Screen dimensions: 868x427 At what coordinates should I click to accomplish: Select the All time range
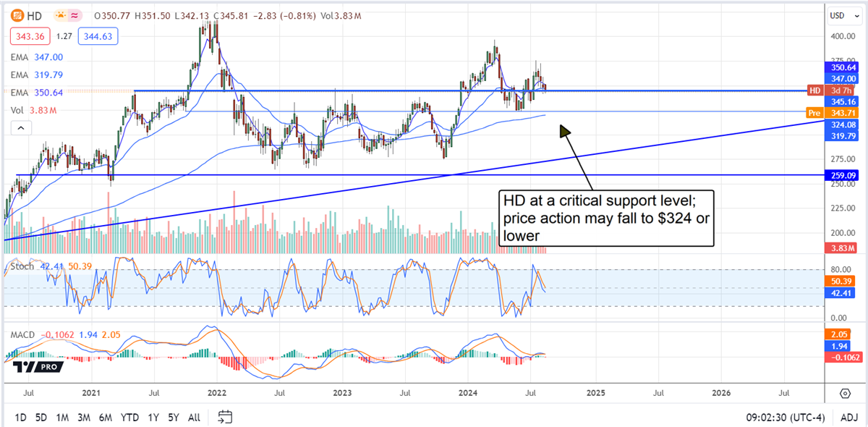pos(194,418)
